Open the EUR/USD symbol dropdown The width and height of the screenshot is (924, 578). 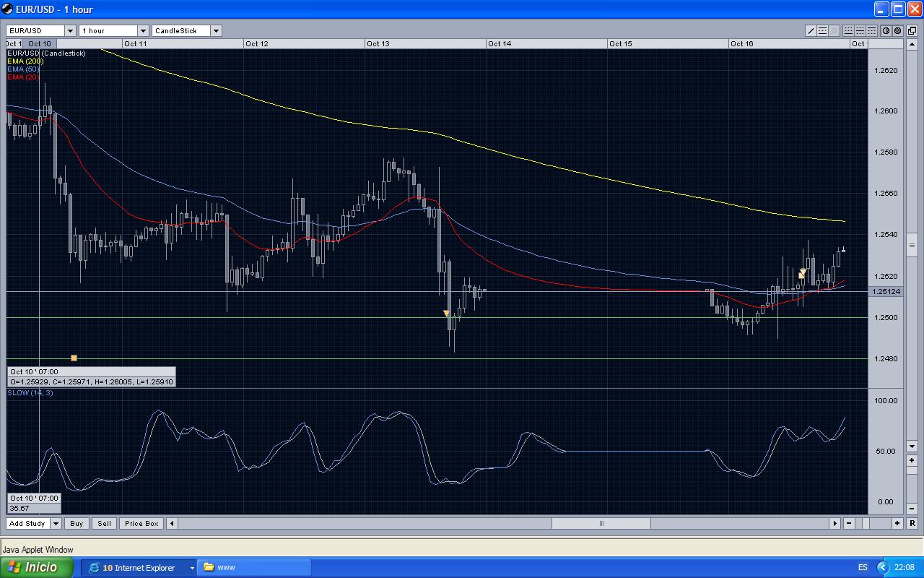(70, 31)
